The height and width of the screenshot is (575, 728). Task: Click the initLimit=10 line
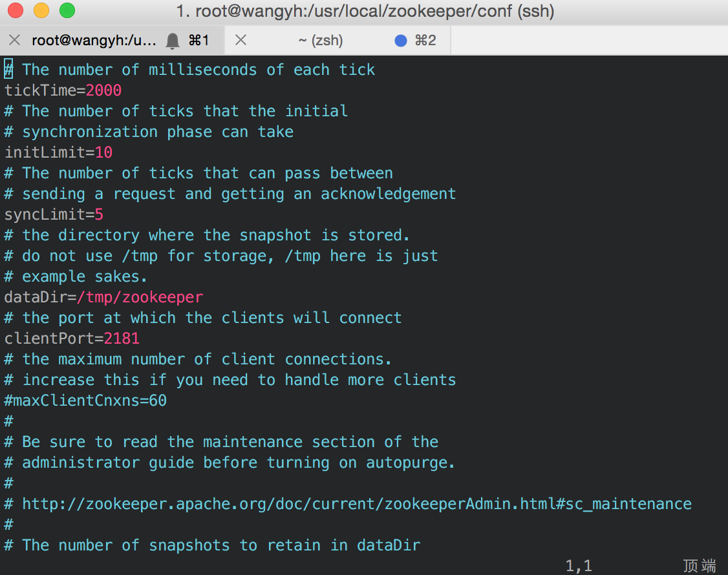(58, 152)
